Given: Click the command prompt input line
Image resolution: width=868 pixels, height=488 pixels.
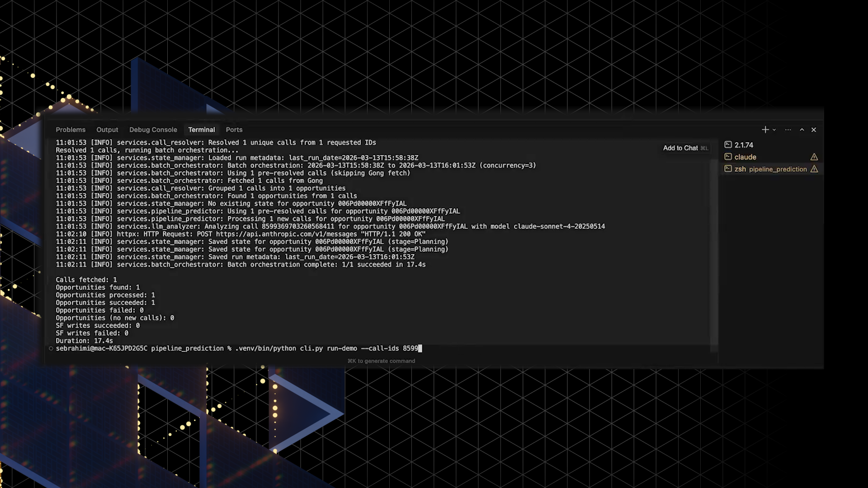Looking at the screenshot, I should 239,348.
